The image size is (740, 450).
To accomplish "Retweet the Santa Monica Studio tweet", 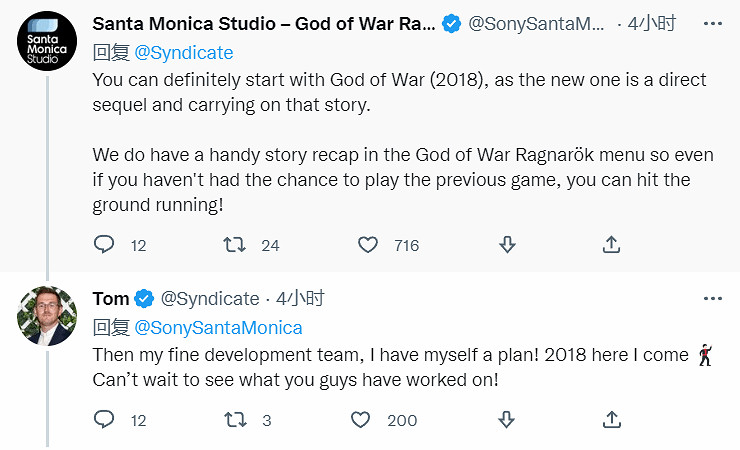I will click(x=235, y=244).
